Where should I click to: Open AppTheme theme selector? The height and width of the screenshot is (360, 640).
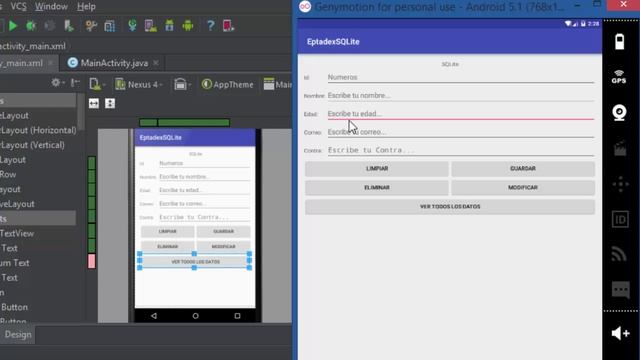click(x=228, y=84)
